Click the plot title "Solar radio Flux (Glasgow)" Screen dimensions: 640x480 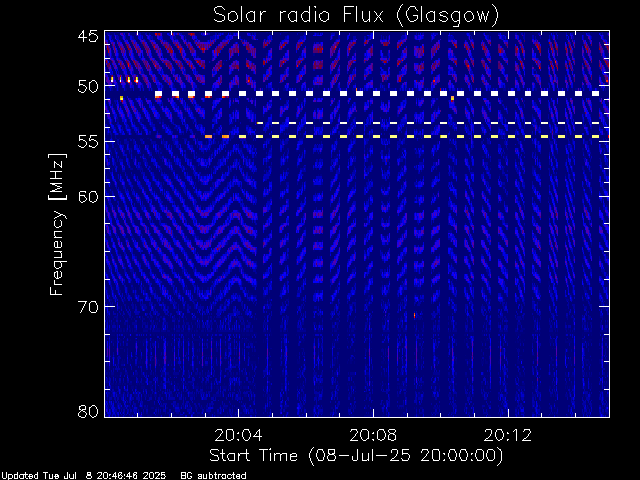tap(356, 16)
